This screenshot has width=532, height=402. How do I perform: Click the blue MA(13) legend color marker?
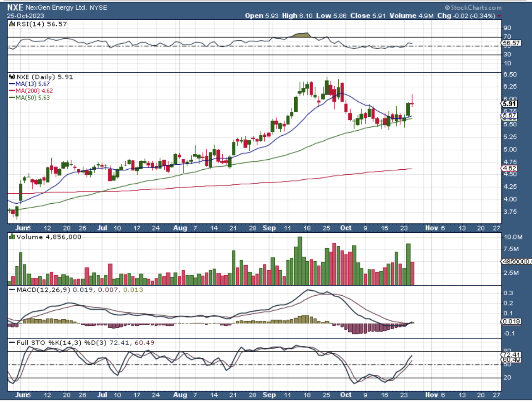(x=12, y=84)
